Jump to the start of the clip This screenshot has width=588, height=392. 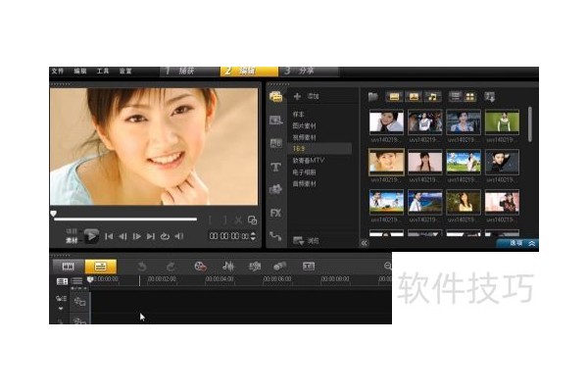[109, 236]
